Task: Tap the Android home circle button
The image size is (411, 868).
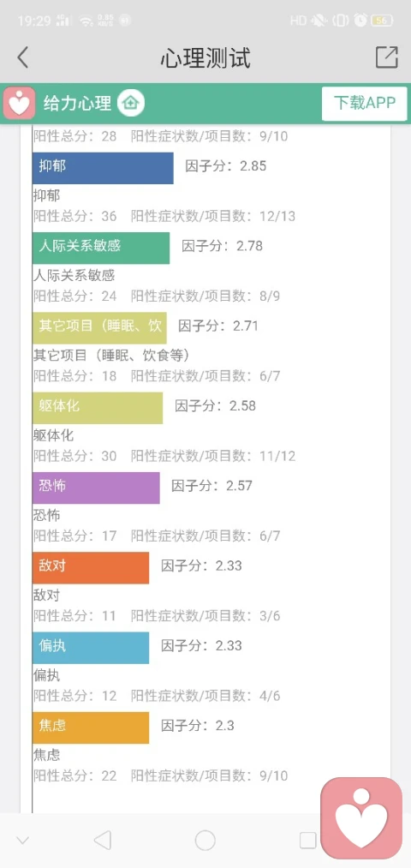Action: point(205,841)
